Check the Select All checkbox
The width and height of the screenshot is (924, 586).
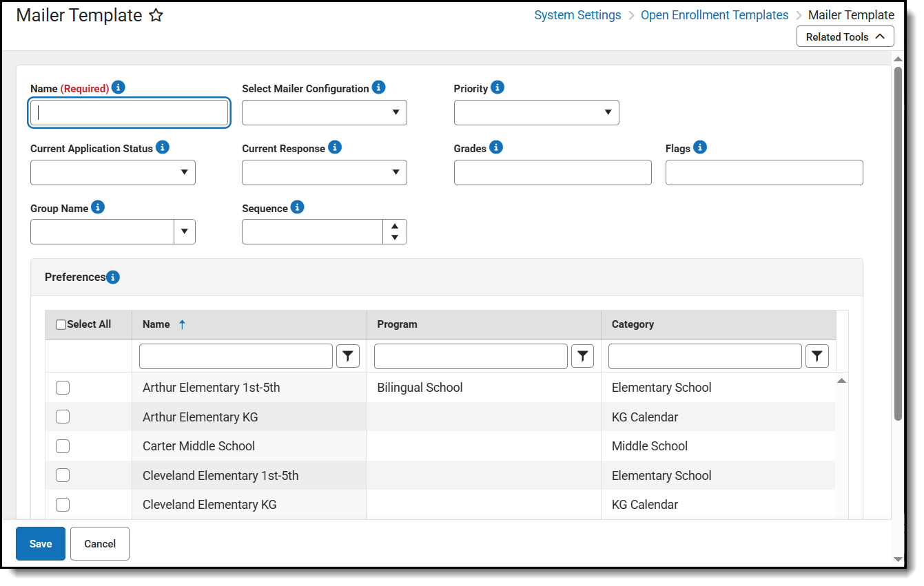(61, 324)
